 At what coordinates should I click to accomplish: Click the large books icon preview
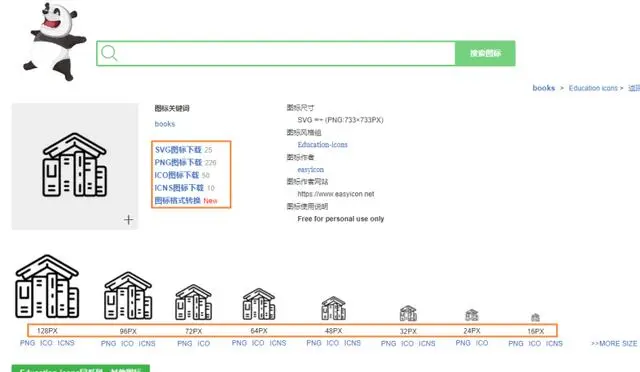tap(75, 165)
